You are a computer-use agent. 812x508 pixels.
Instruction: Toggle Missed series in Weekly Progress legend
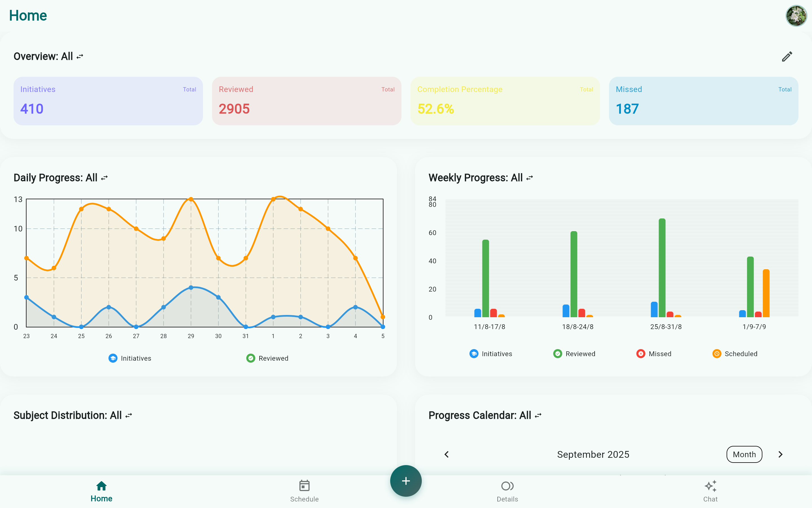coord(654,354)
